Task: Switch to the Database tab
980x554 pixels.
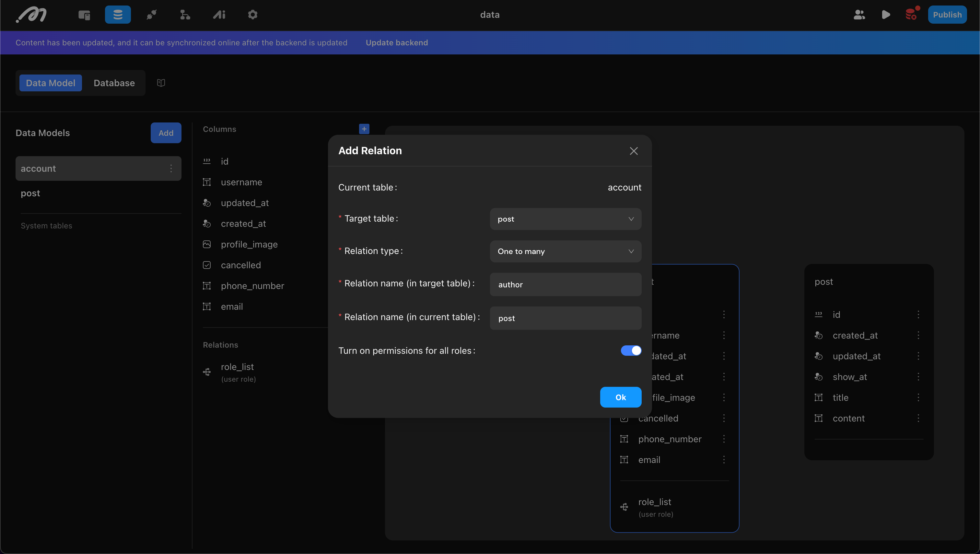Action: [x=114, y=83]
